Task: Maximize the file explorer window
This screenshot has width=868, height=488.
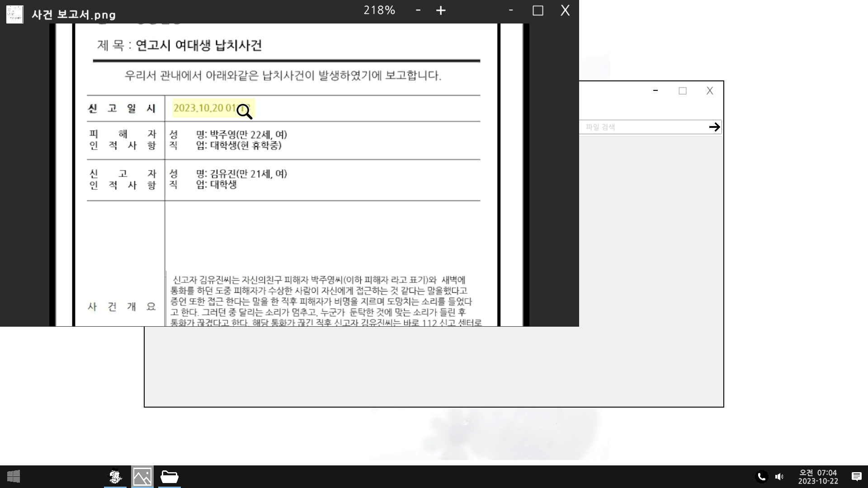Action: (x=682, y=91)
